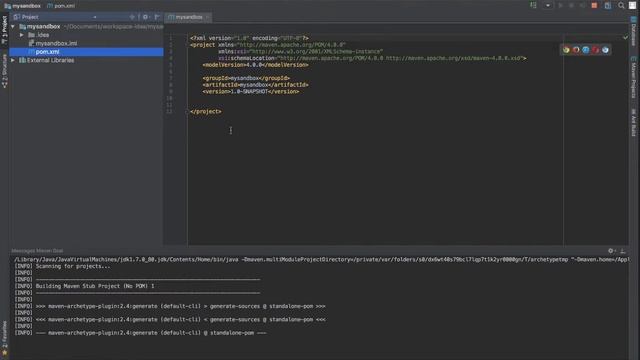Click the Run with Coverage icon

tap(582, 5)
